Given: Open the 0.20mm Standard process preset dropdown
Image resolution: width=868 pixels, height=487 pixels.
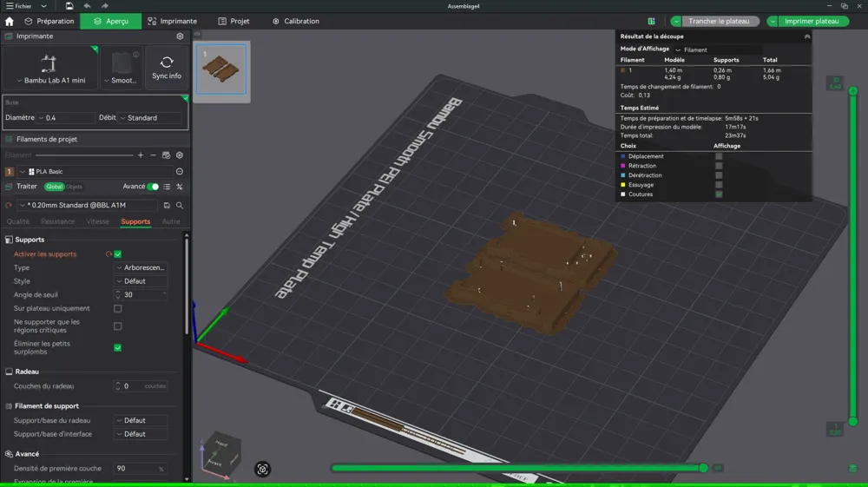Looking at the screenshot, I should click(87, 206).
